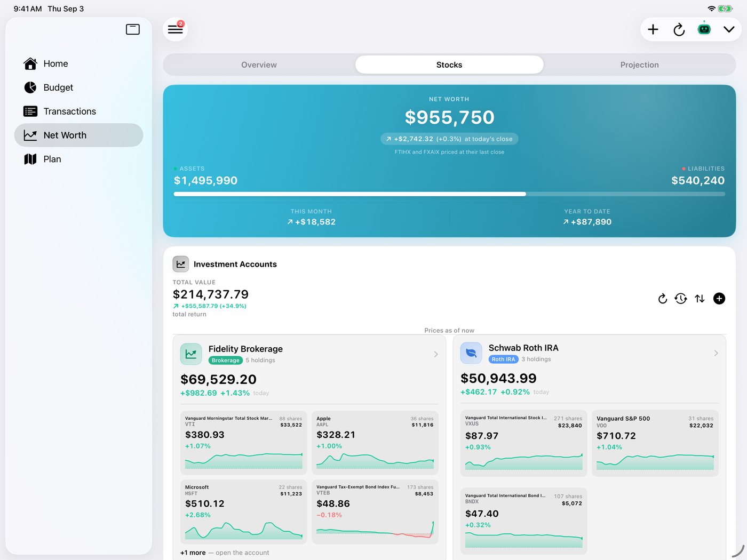The height and width of the screenshot is (560, 747).
Task: Click the Plan map icon
Action: click(x=30, y=159)
